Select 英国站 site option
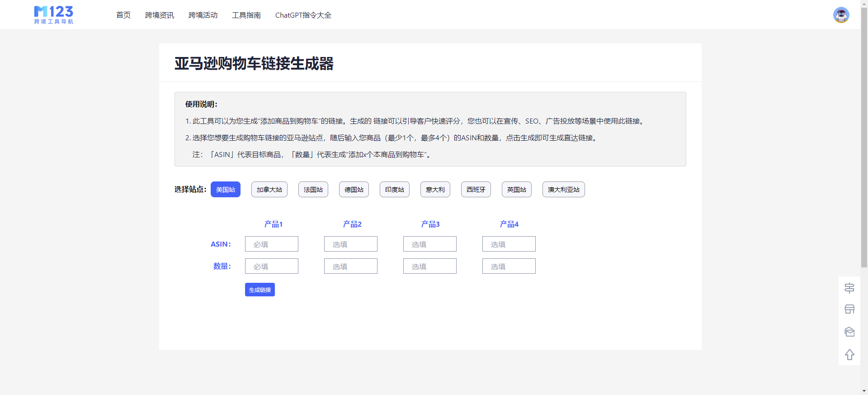This screenshot has height=395, width=868. (x=517, y=190)
